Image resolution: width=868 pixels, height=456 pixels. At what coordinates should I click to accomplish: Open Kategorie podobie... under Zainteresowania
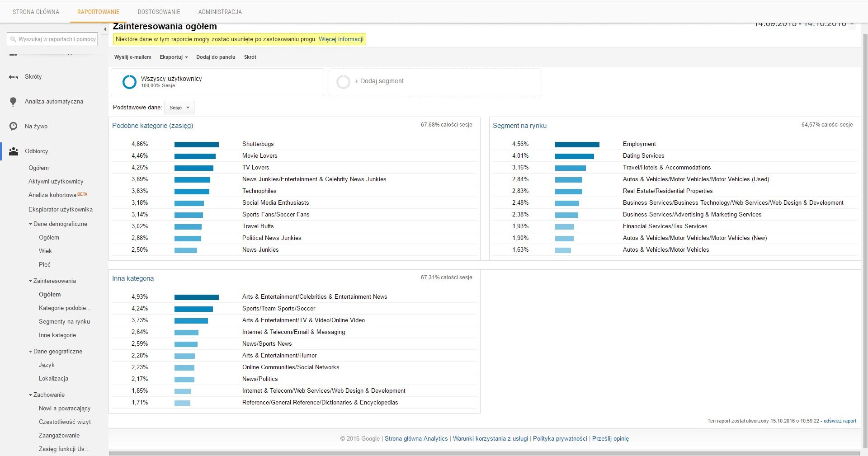pyautogui.click(x=65, y=308)
